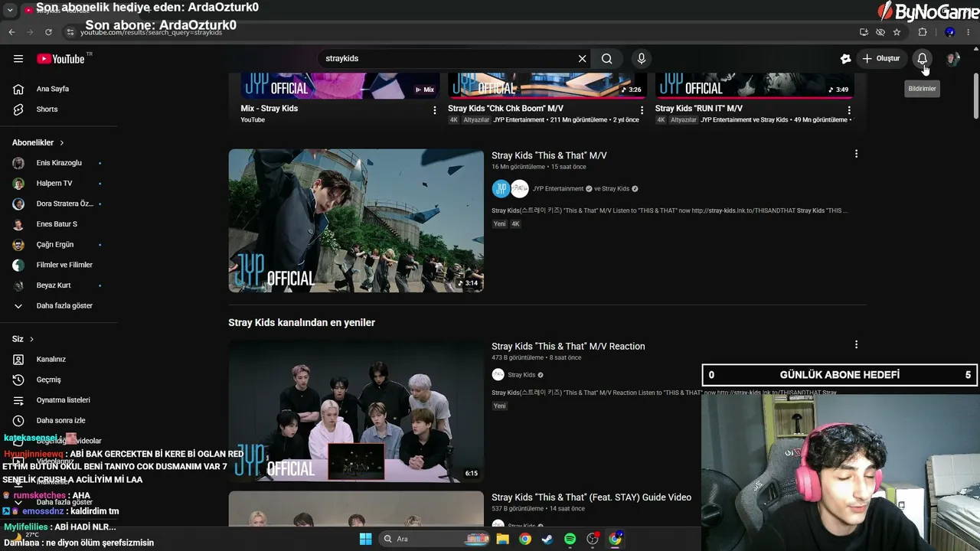
Task: Click the sparkle icon beside Oluştur
Action: pos(845,59)
